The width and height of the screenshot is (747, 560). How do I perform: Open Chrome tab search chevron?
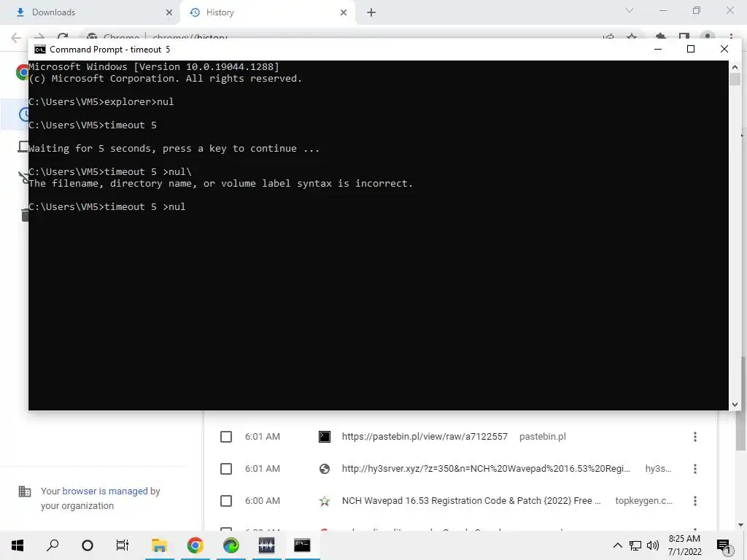[630, 10]
